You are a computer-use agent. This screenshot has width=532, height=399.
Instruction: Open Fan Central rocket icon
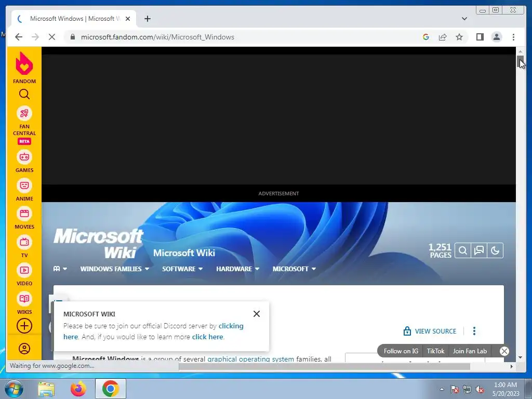click(x=24, y=113)
